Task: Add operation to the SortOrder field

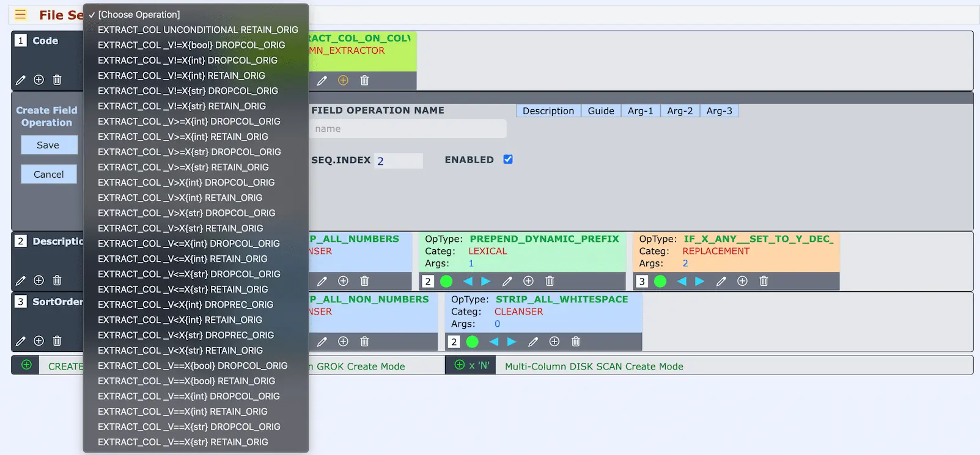Action: point(39,341)
